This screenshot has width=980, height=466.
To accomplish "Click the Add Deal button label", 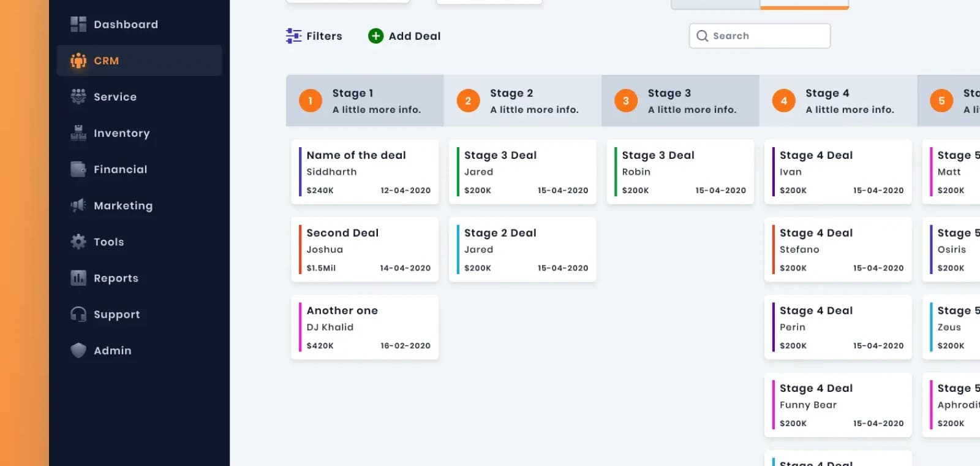I will pos(415,36).
